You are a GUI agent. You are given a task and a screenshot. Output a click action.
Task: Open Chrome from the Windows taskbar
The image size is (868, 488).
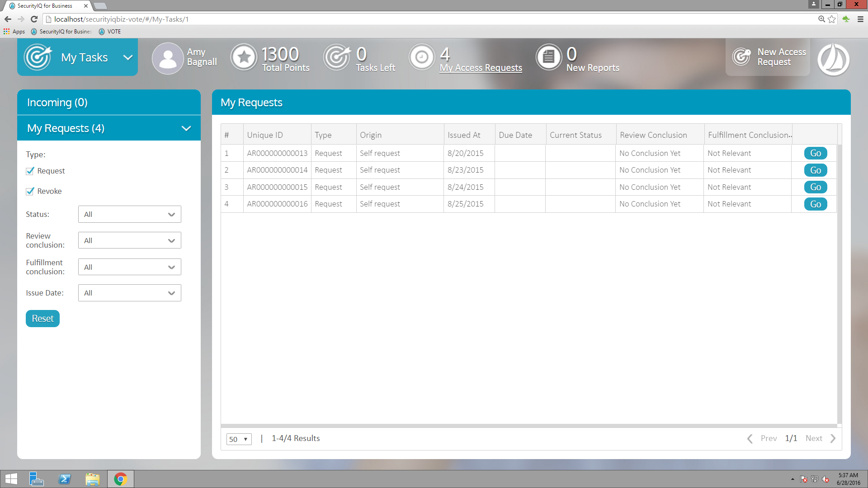[x=120, y=479]
